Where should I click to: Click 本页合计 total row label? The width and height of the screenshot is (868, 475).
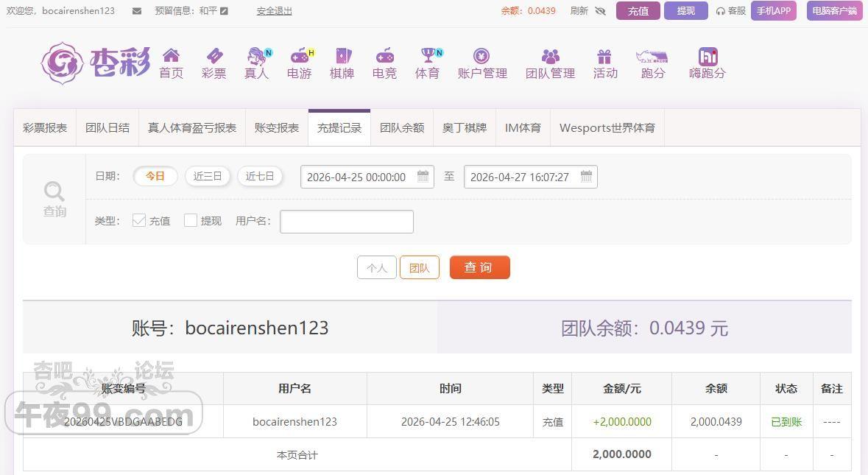pos(297,455)
